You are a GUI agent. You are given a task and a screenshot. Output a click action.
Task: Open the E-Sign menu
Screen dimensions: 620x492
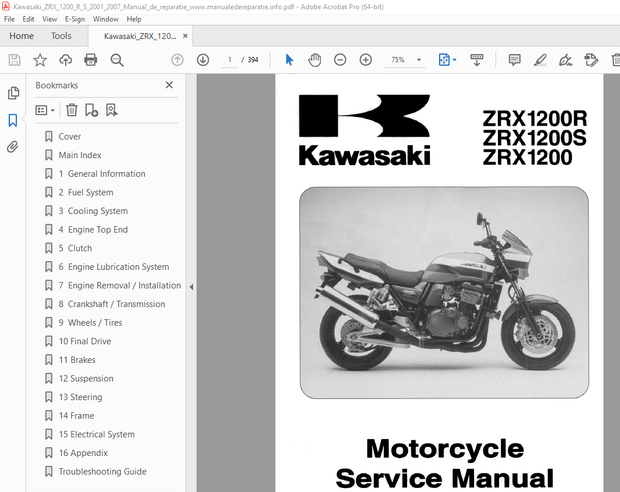[75, 19]
